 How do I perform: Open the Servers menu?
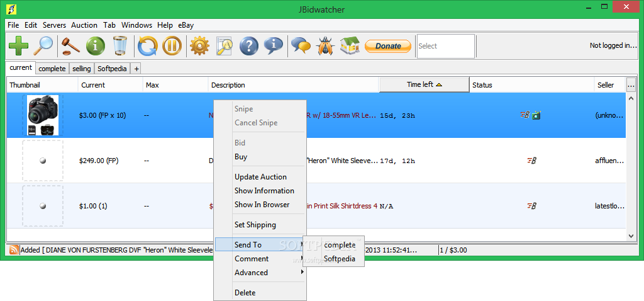pos(54,25)
